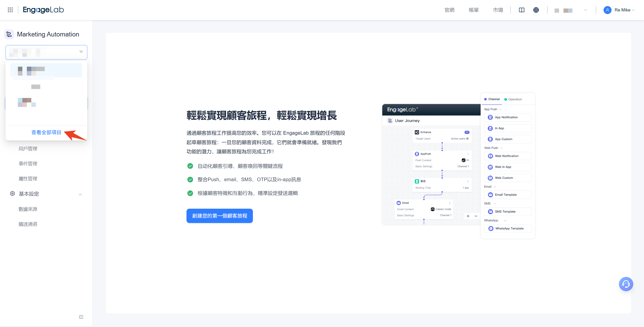Open the apps grid menu top left
The width and height of the screenshot is (644, 327).
pos(10,10)
